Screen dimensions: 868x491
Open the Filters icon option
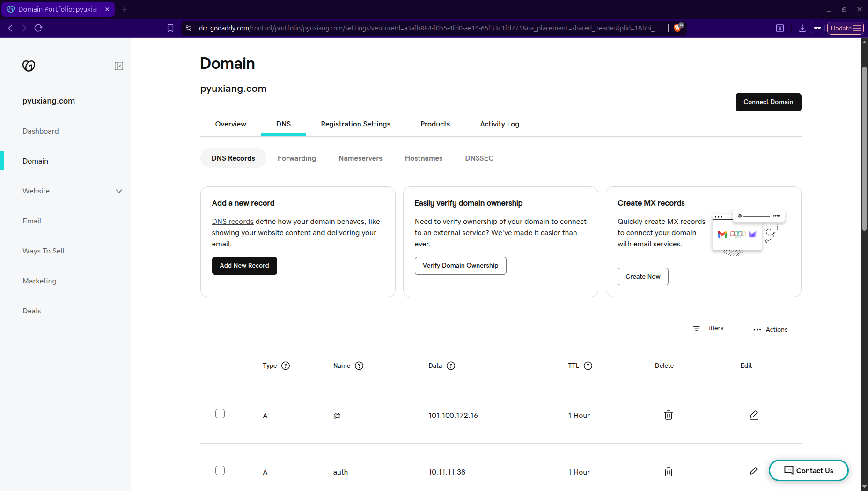click(x=697, y=328)
